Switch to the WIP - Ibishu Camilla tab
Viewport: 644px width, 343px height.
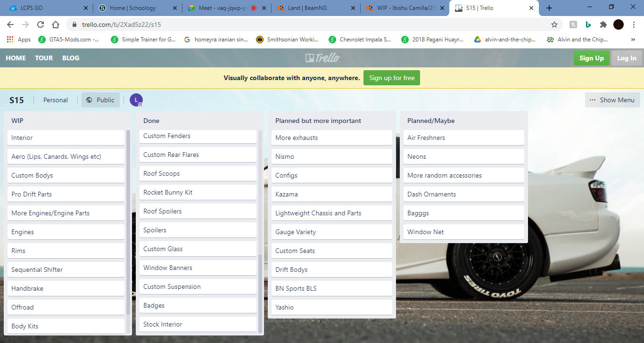pyautogui.click(x=405, y=8)
